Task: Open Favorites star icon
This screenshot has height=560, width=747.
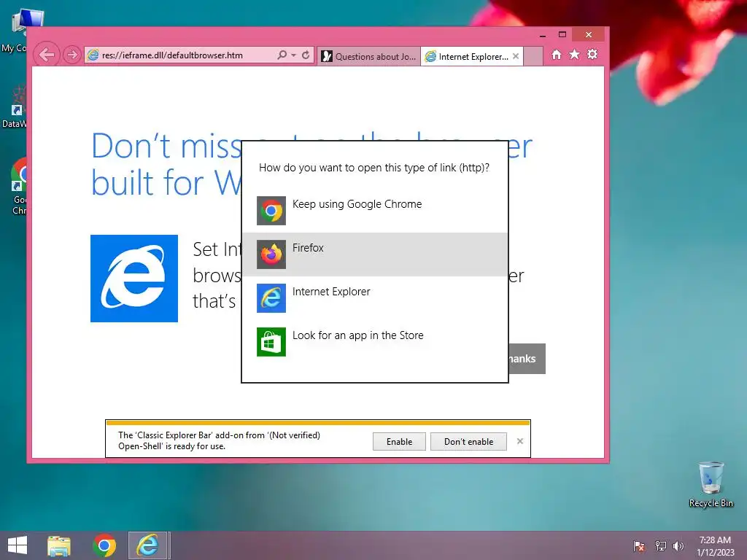Action: point(575,54)
